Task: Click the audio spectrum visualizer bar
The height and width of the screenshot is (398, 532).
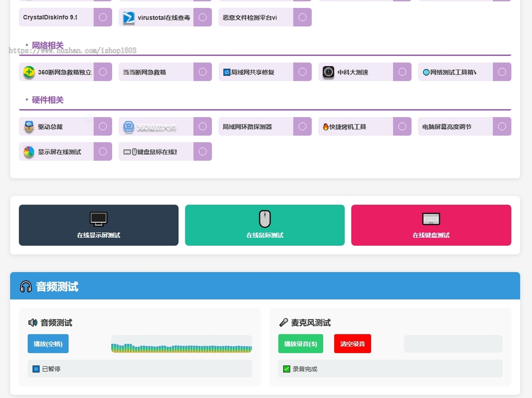Action: pos(181,344)
